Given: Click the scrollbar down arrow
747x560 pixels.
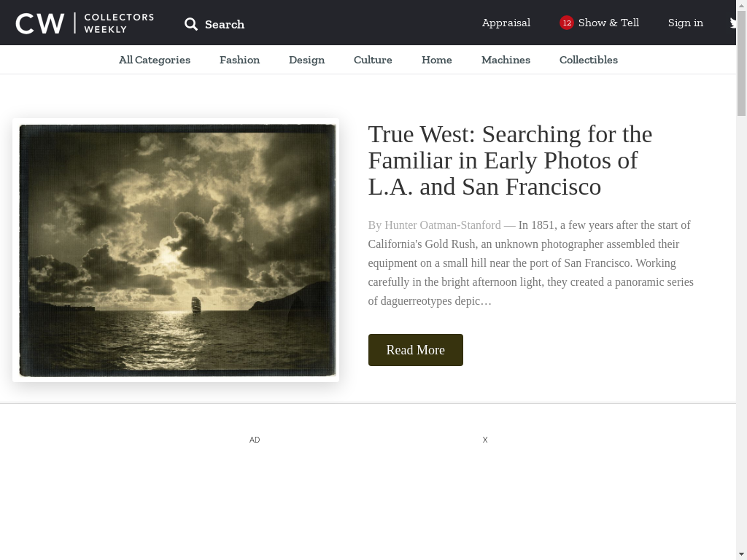Looking at the screenshot, I should 741,555.
